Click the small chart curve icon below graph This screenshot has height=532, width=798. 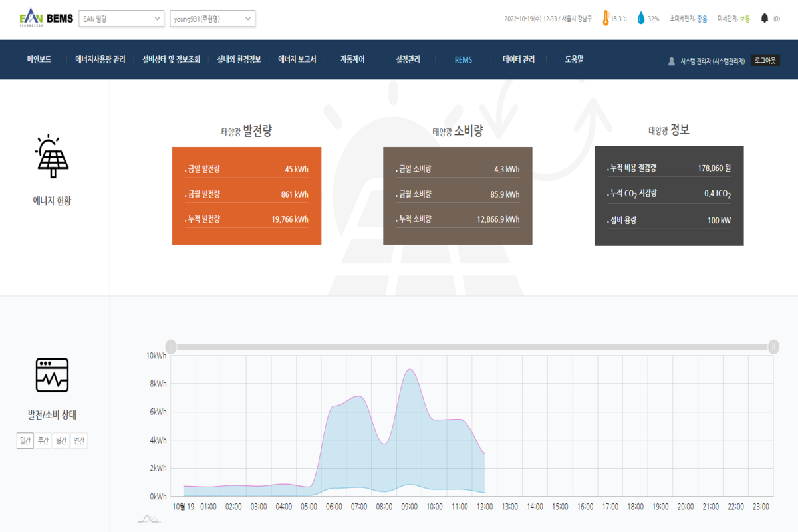pos(149,519)
